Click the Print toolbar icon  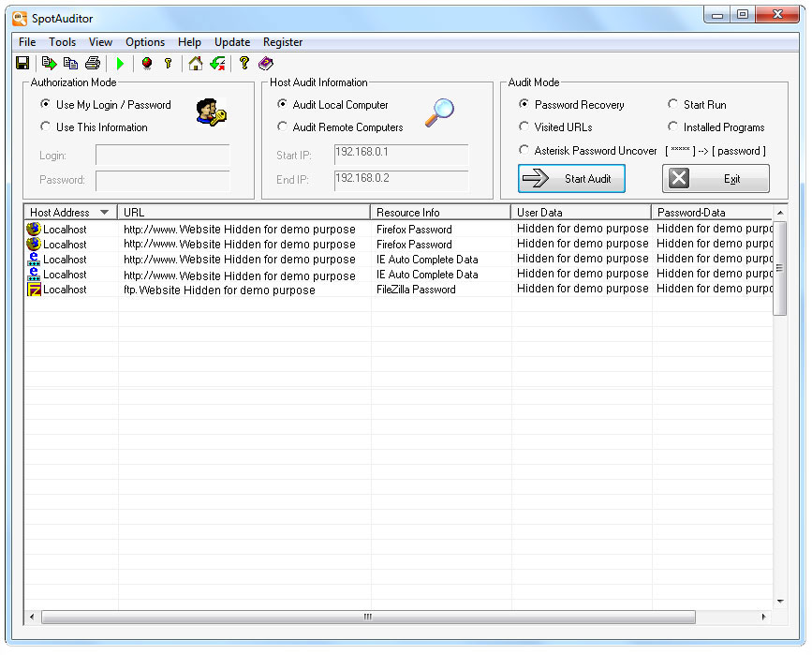[x=93, y=64]
